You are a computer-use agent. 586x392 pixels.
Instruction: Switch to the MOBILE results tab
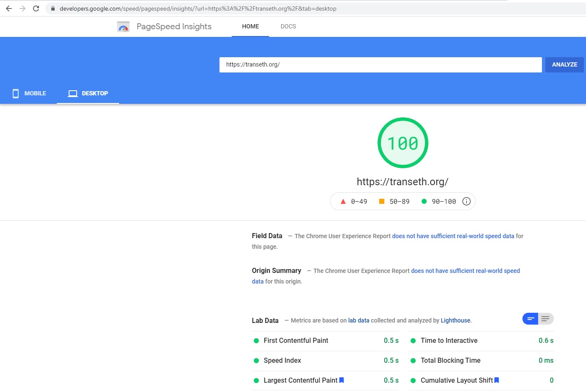click(x=29, y=93)
